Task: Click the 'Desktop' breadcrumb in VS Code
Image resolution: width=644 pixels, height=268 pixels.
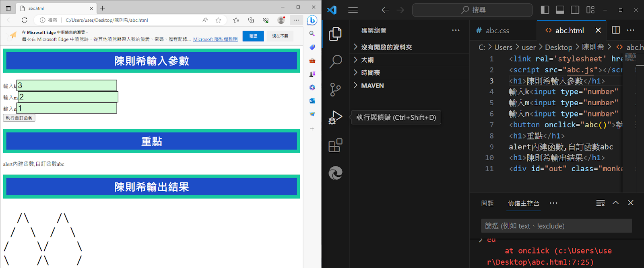Action: click(x=558, y=47)
